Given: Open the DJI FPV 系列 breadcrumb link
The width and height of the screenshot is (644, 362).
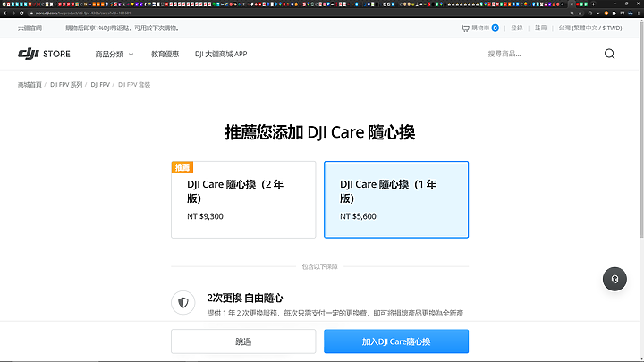Looking at the screenshot, I should 66,85.
